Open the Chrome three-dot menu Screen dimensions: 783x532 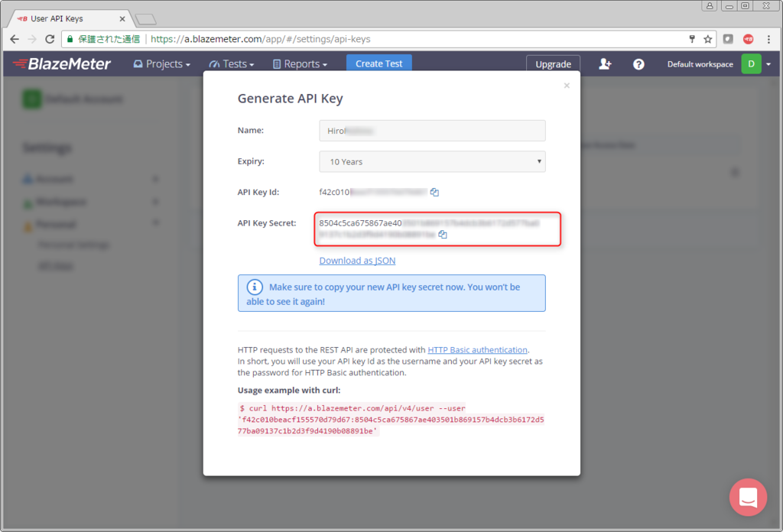768,39
